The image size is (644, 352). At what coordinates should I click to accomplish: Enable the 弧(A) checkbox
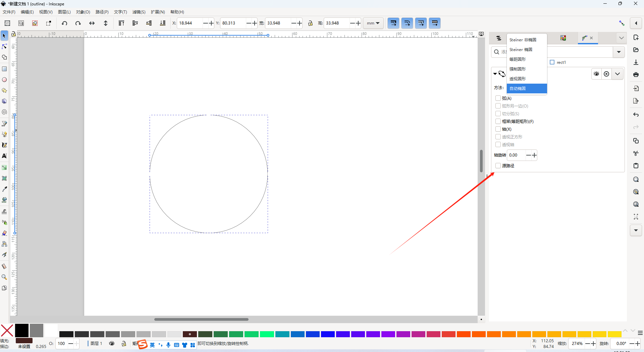pos(498,98)
